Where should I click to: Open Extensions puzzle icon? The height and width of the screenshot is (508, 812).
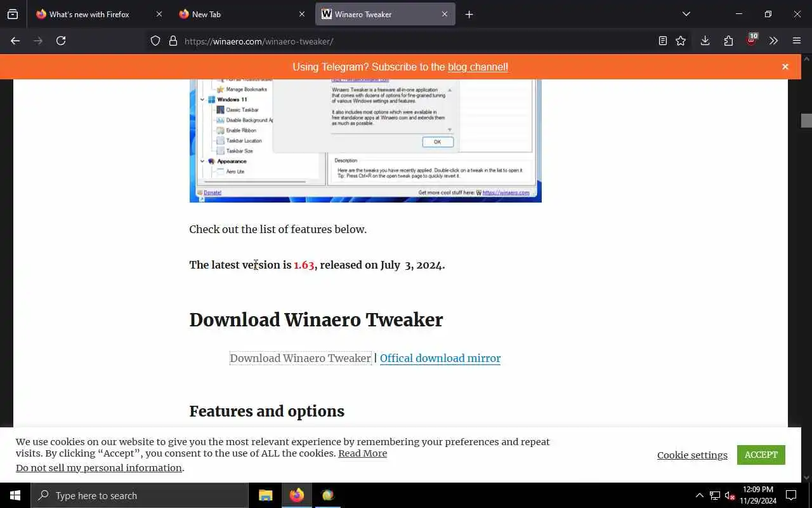click(x=728, y=41)
